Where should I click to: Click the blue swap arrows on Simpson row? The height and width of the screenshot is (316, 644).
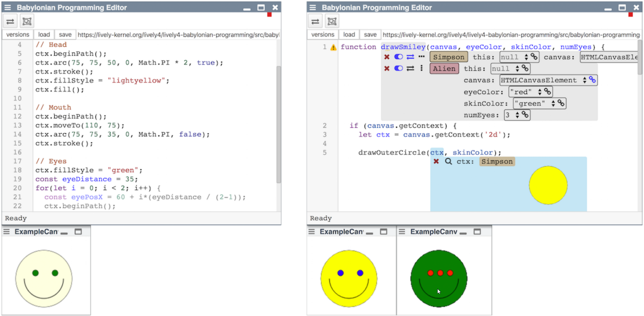(x=410, y=57)
